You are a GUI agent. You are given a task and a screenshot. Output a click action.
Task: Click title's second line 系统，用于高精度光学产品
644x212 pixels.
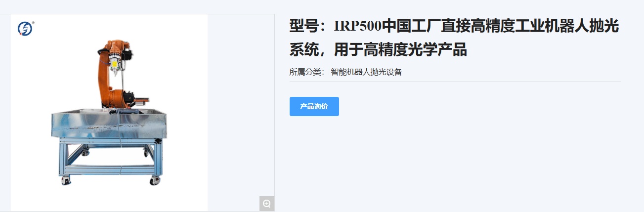click(378, 50)
